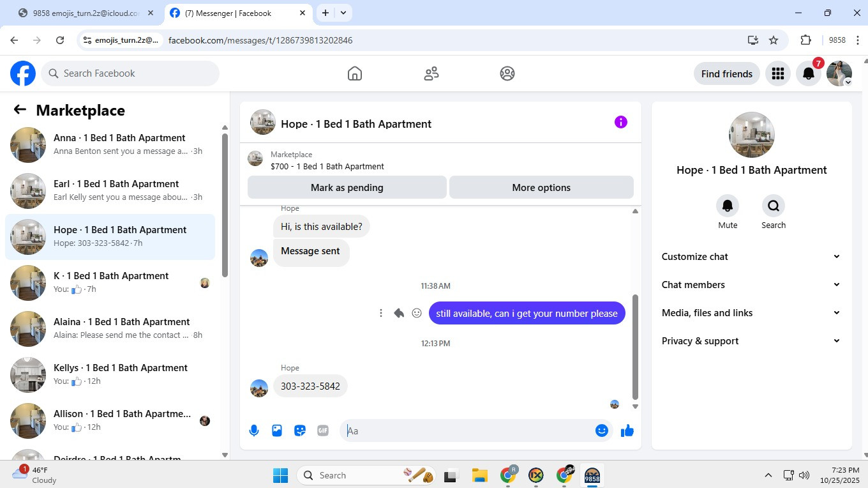Open Anna's 1 Bed 1 Bath conversation
The width and height of the screenshot is (868, 488).
[x=110, y=145]
